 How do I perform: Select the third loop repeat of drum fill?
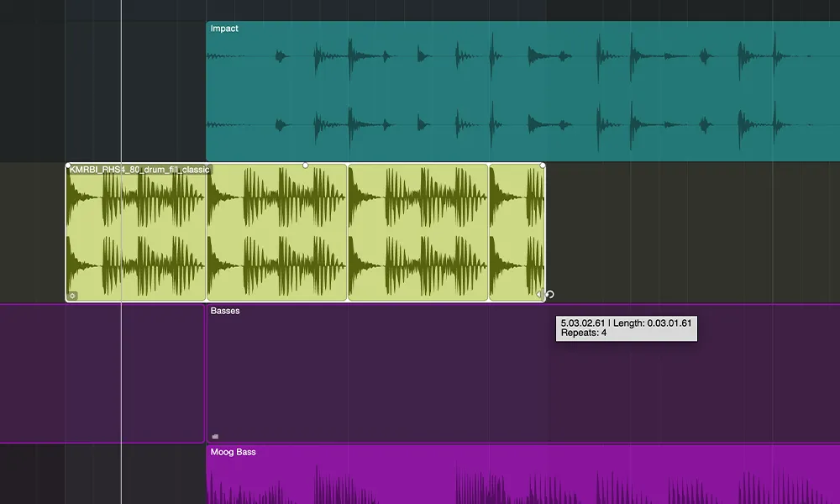click(x=417, y=233)
